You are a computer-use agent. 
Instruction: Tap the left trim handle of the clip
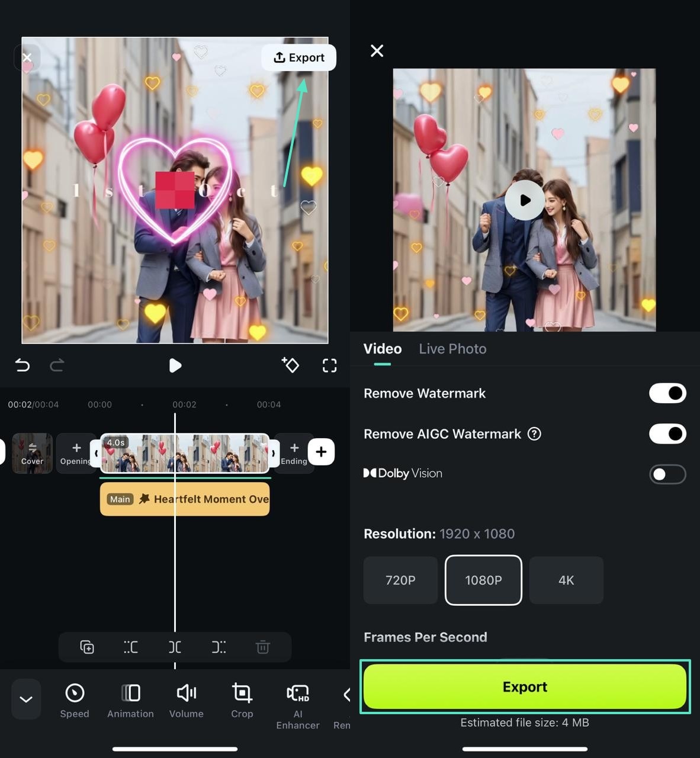coord(96,454)
